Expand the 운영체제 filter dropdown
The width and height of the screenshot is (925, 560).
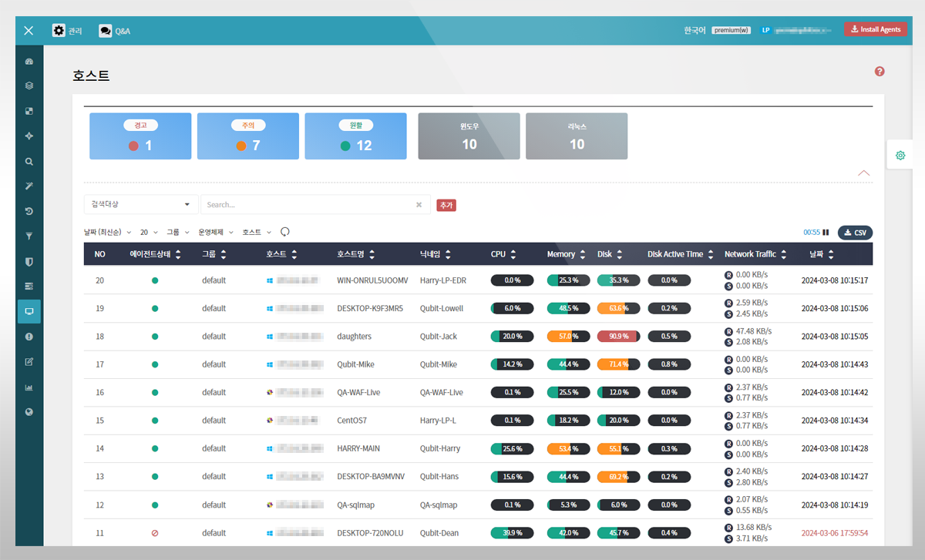216,232
